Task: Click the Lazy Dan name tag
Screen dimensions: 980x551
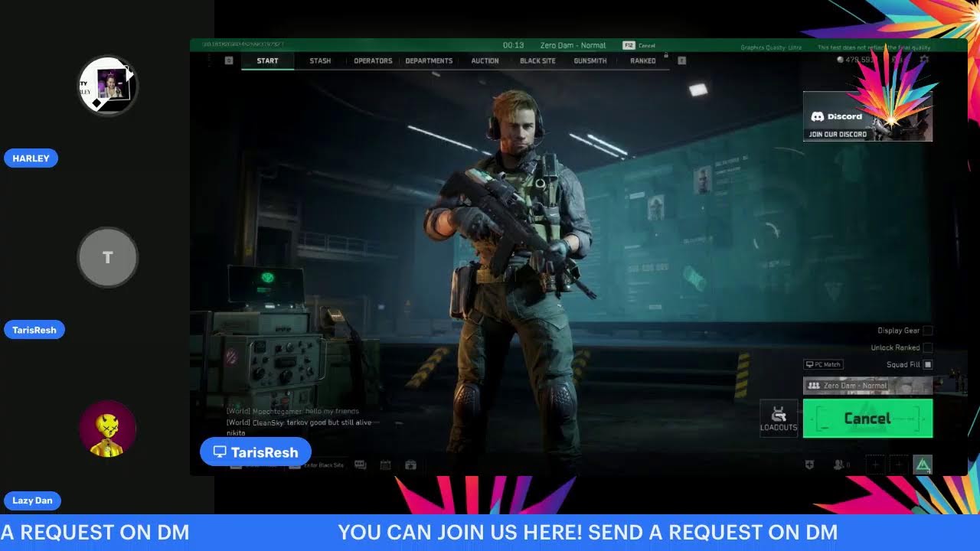Action: [x=32, y=500]
